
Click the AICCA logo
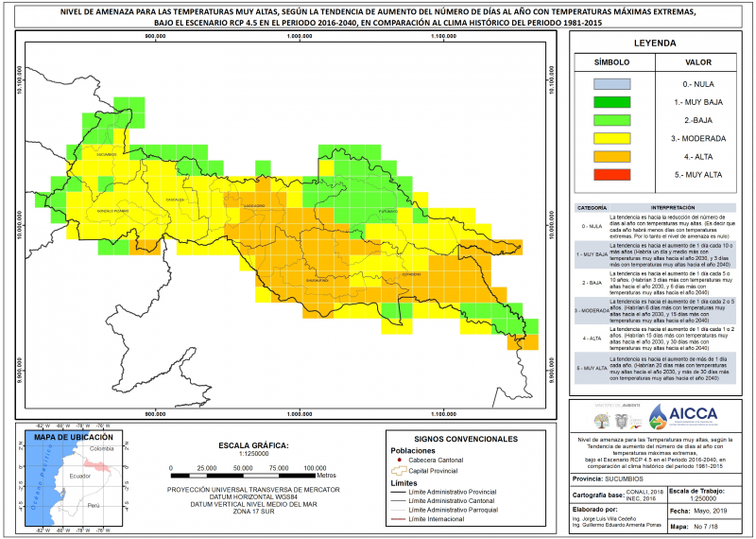[682, 416]
